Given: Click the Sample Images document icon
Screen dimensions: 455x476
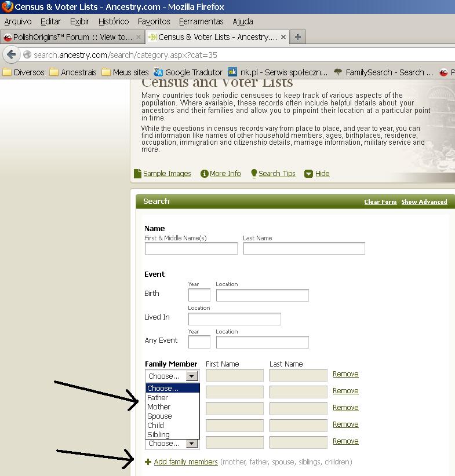Looking at the screenshot, I should pos(138,173).
